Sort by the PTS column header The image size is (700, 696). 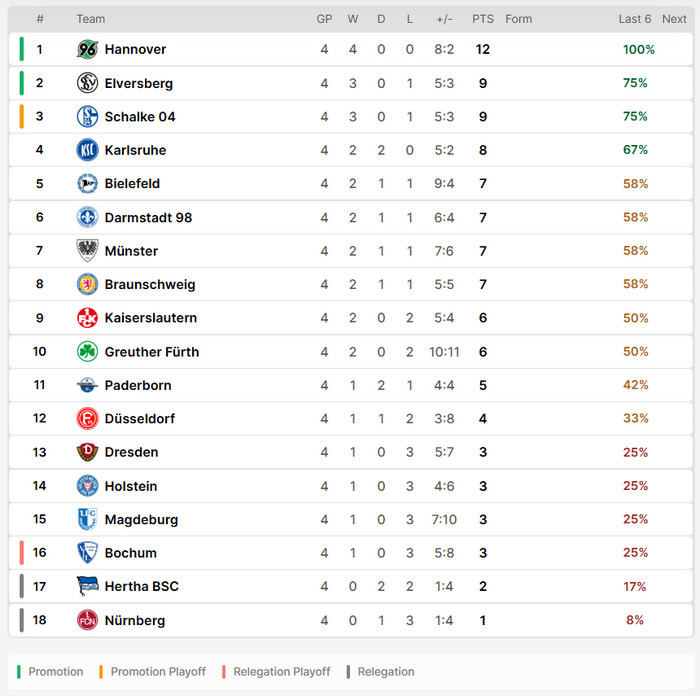click(x=483, y=19)
